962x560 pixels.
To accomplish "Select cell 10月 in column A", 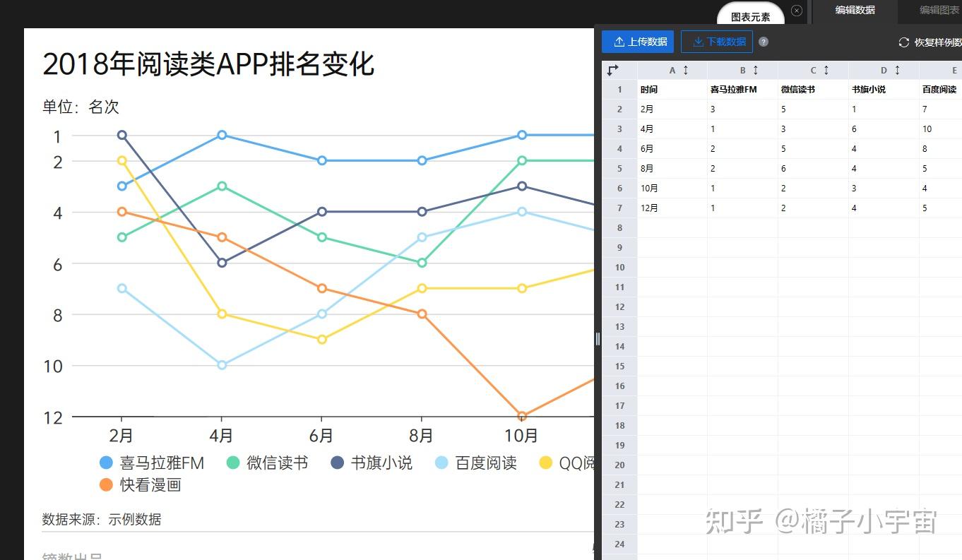I will [672, 189].
